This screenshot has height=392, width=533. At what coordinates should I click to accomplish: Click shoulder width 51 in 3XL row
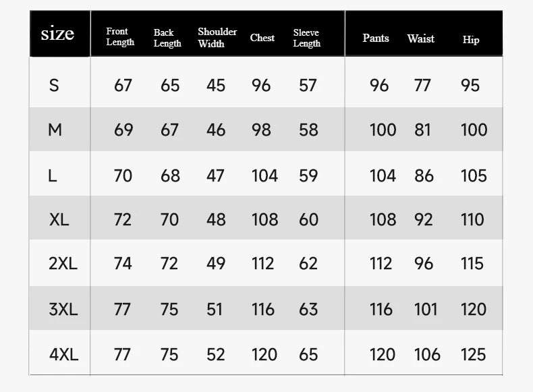(215, 310)
